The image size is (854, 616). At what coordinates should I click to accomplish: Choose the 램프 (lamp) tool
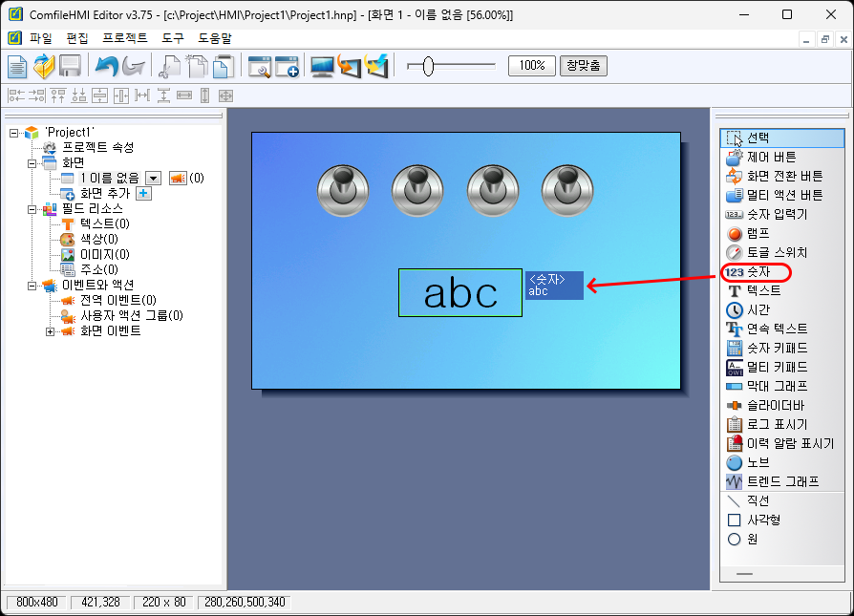pos(758,233)
